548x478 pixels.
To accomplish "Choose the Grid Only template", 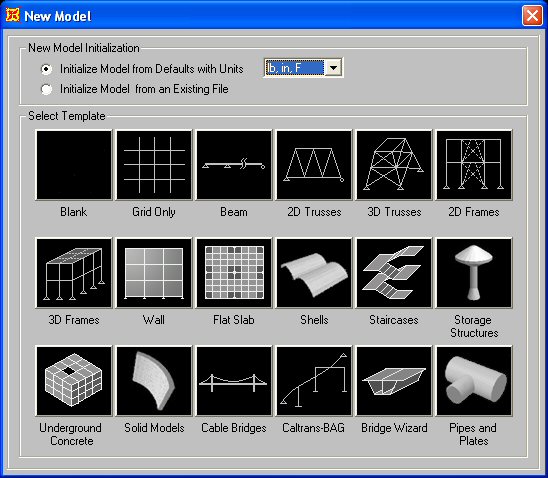I will [x=154, y=165].
